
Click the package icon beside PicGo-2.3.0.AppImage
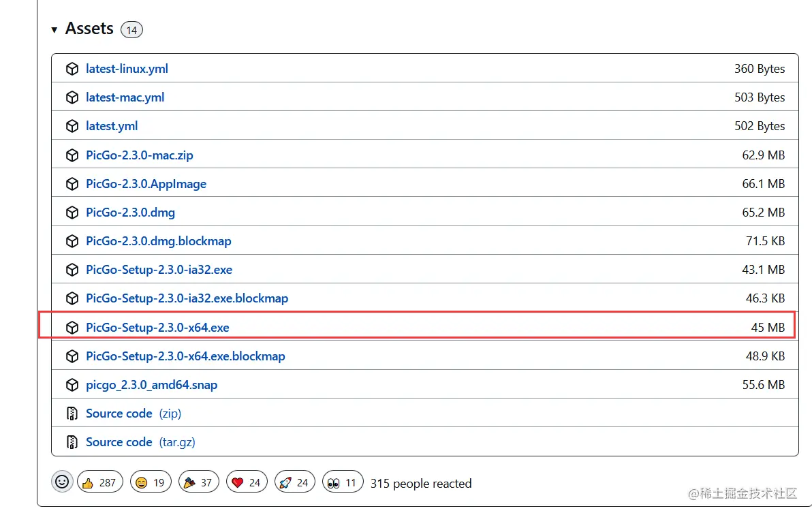click(72, 184)
